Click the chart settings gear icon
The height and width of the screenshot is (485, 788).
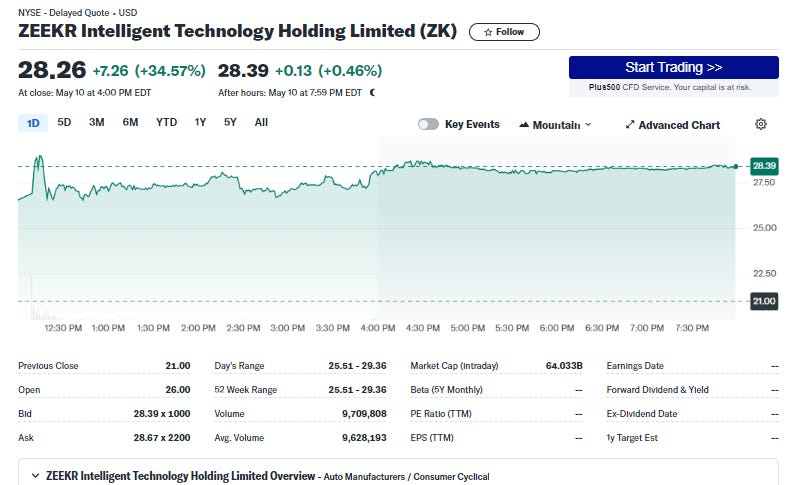761,124
